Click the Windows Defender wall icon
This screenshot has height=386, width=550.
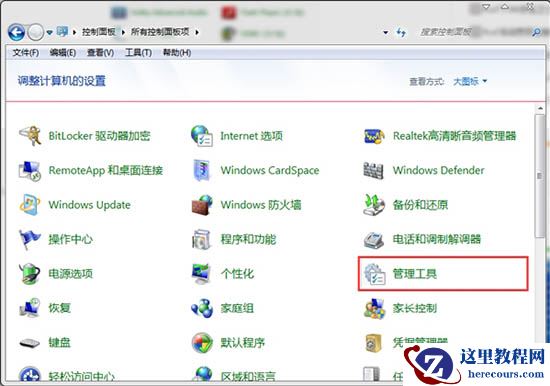coord(374,170)
